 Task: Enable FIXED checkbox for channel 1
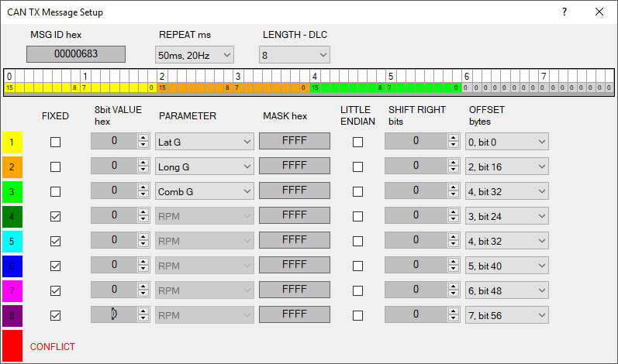(x=55, y=143)
